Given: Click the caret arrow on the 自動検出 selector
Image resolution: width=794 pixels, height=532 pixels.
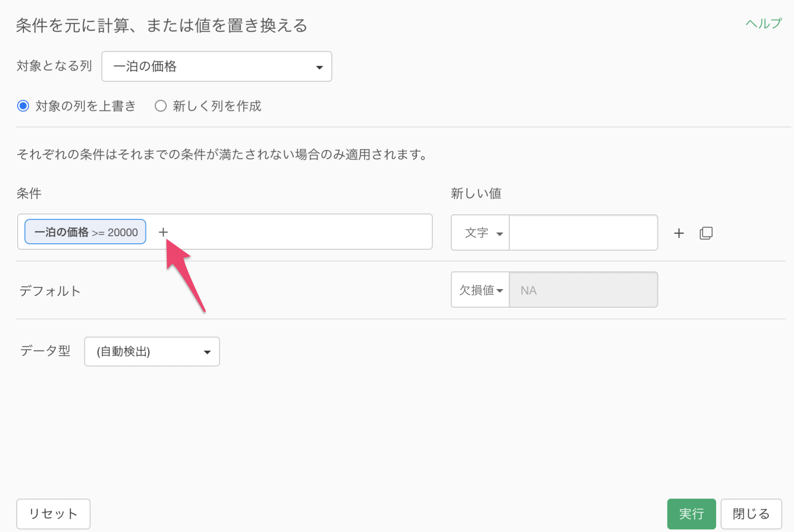Looking at the screenshot, I should coord(207,352).
